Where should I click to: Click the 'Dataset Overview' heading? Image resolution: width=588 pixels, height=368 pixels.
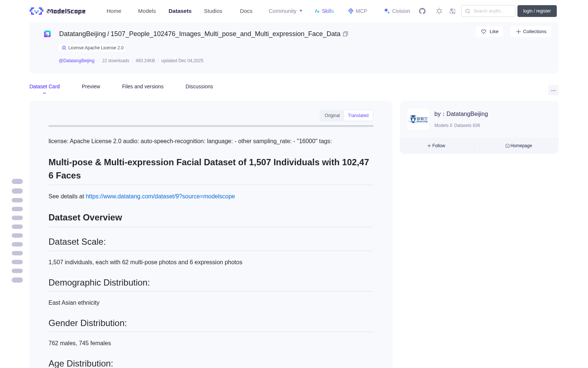(x=85, y=217)
